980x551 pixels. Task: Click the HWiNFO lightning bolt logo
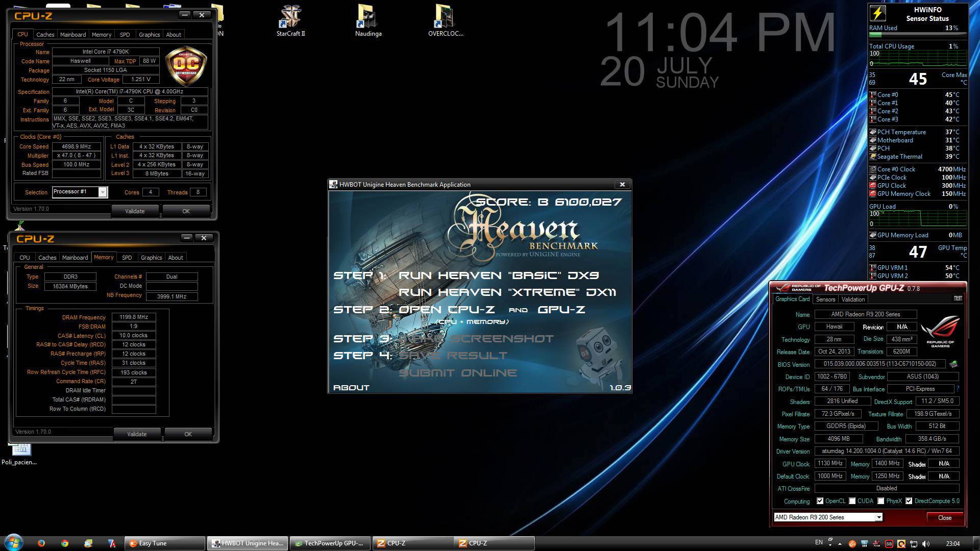point(877,14)
